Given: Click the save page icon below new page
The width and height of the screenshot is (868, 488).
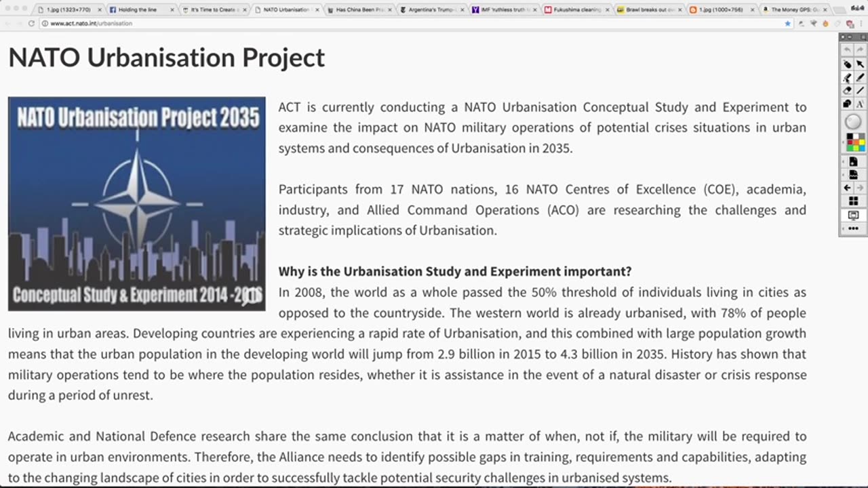Looking at the screenshot, I should tap(853, 175).
